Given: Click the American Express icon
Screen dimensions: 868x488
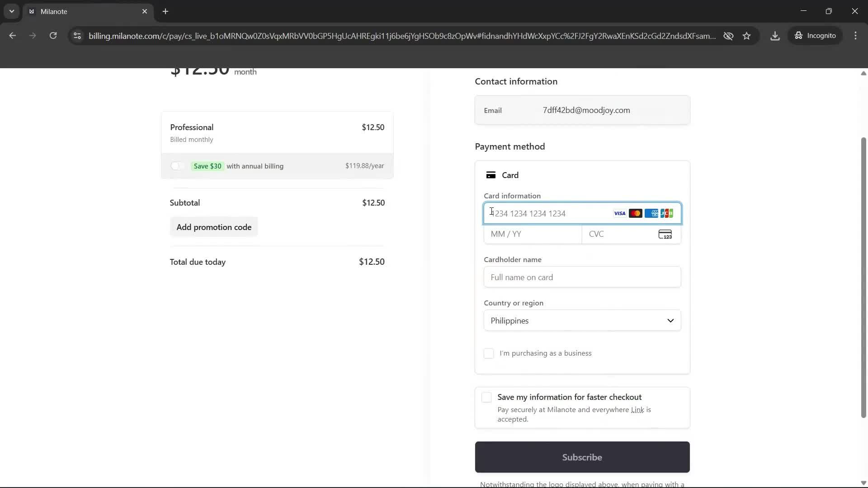Looking at the screenshot, I should (x=651, y=213).
